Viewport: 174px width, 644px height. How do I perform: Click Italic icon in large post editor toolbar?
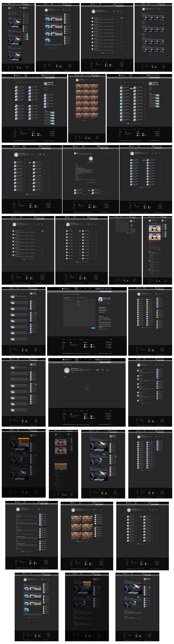pyautogui.click(x=67, y=302)
